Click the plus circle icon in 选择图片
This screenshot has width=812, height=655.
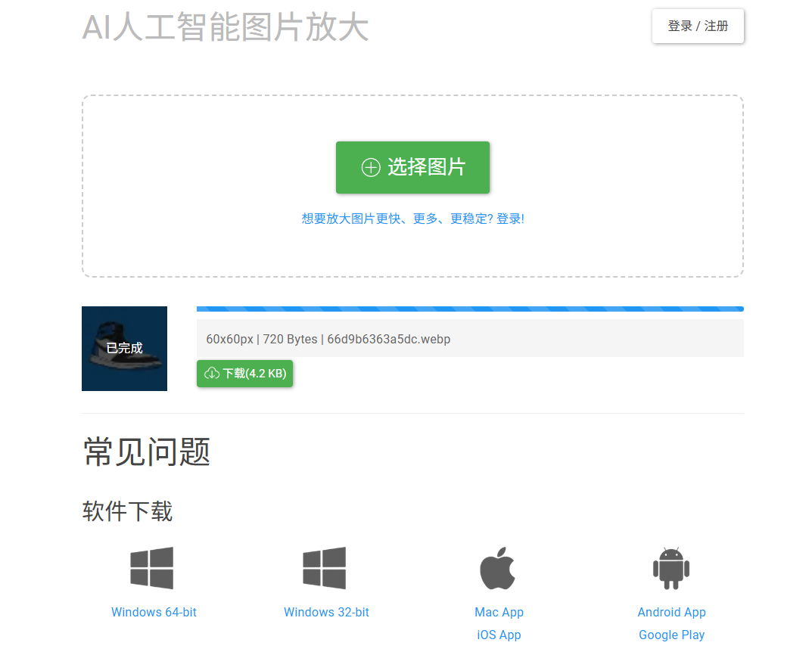[370, 168]
